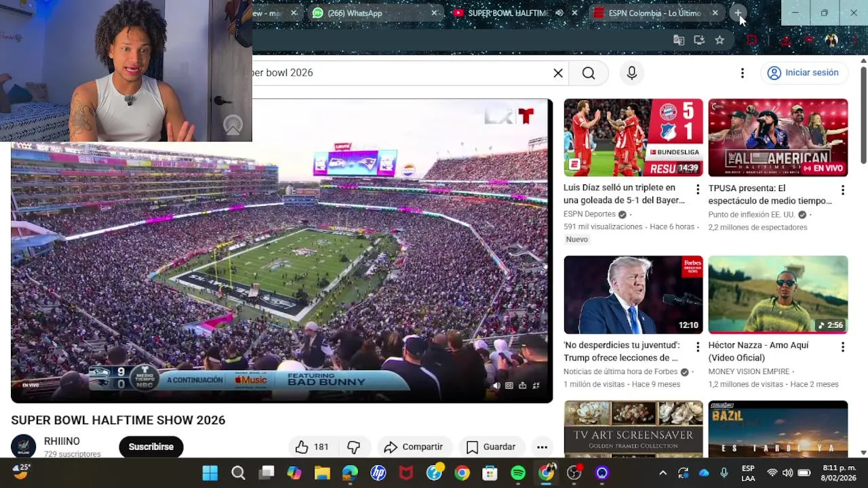Screen dimensions: 868x488
Task: Click the video title 'TPUSA presenta: El espectáculo'
Action: click(770, 195)
